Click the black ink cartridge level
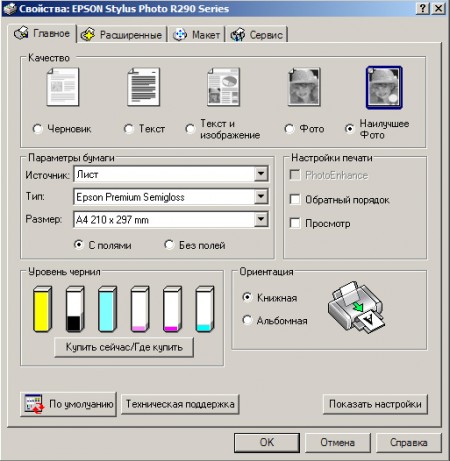Image resolution: width=450 pixels, height=461 pixels. 75,309
